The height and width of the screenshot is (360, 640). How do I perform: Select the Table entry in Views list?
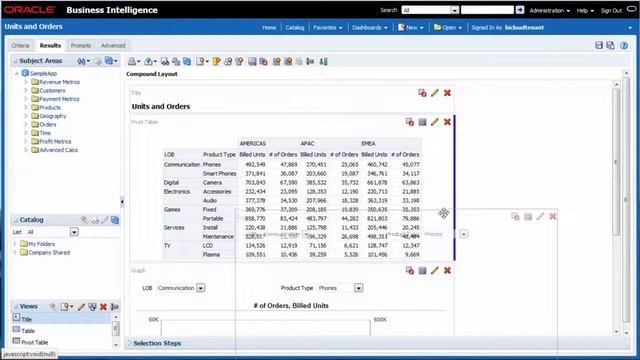pyautogui.click(x=28, y=331)
